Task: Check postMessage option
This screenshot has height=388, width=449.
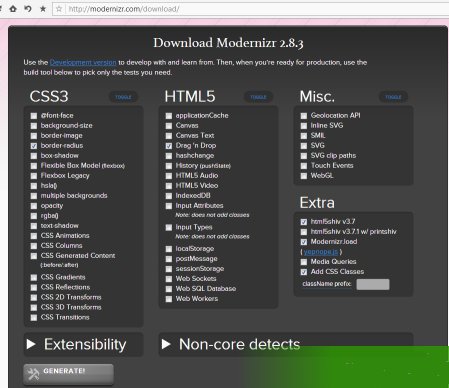Action: 169,259
